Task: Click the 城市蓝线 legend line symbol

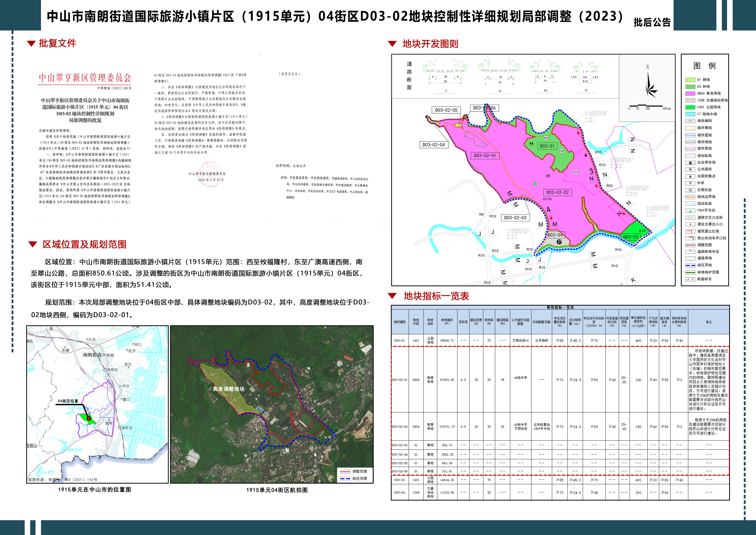Action: tap(690, 135)
